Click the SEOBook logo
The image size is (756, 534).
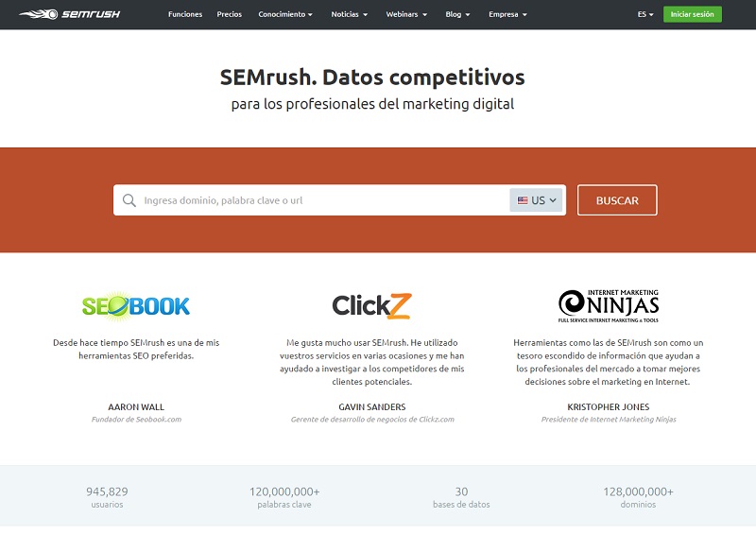click(x=136, y=305)
